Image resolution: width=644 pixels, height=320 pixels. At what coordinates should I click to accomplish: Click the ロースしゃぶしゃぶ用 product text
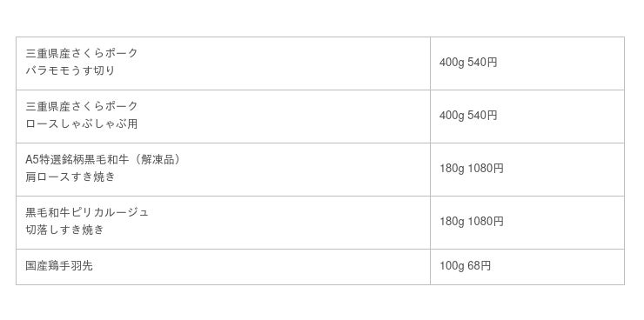tap(81, 123)
